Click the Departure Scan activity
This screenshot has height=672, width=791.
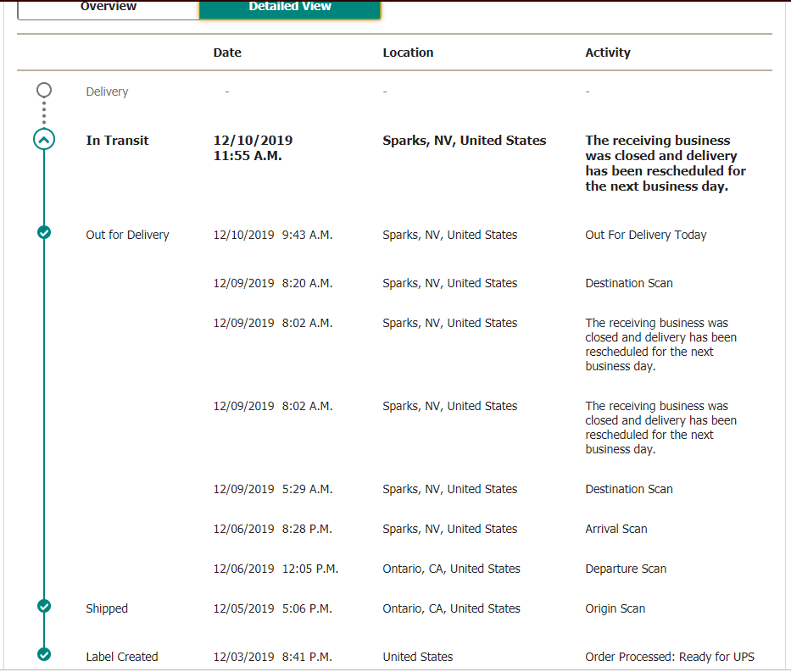[626, 569]
